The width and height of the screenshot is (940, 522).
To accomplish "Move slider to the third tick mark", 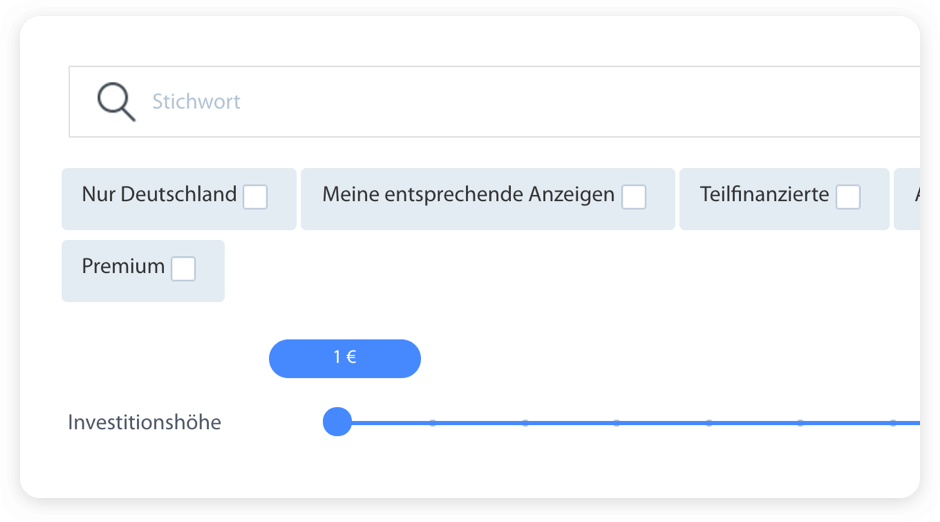I will (617, 423).
